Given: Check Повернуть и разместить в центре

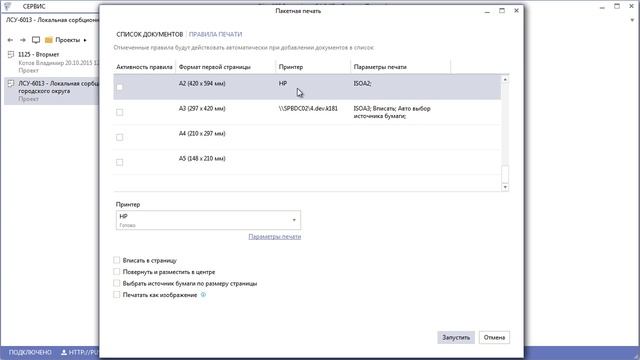Looking at the screenshot, I should (x=117, y=271).
